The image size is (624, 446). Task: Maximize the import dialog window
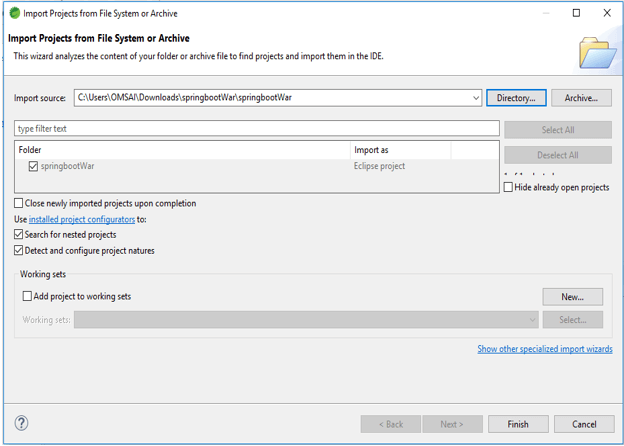point(576,13)
